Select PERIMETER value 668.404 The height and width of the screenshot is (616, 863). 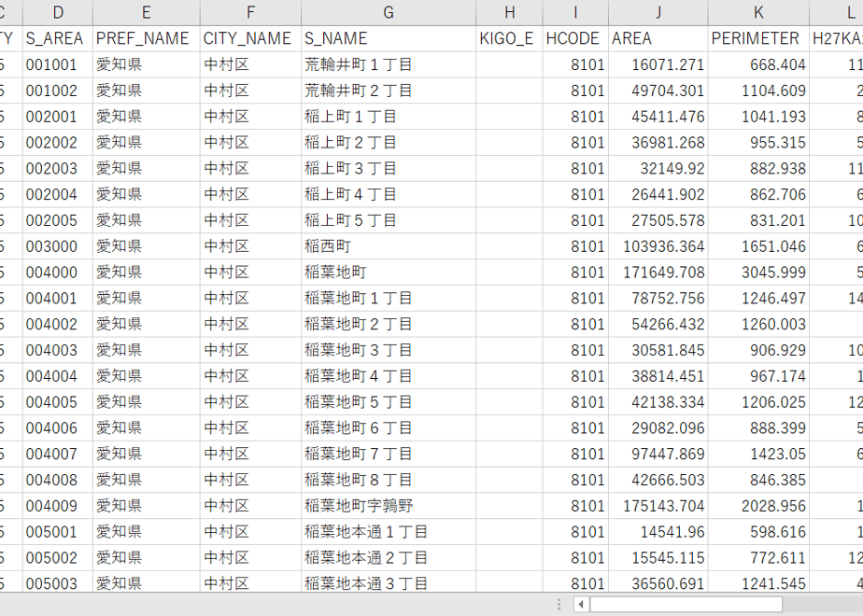point(758,64)
